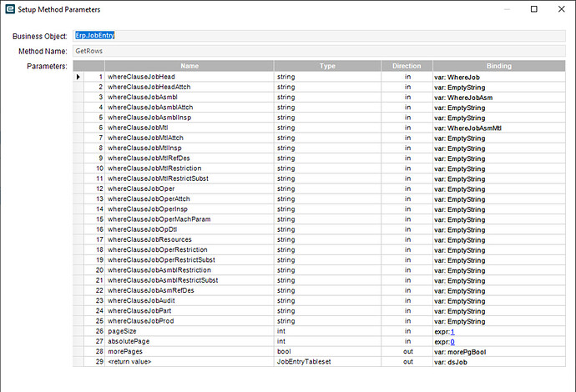The height and width of the screenshot is (392, 576).
Task: Select binding var: WhereJobAsm
Action: [x=499, y=98]
